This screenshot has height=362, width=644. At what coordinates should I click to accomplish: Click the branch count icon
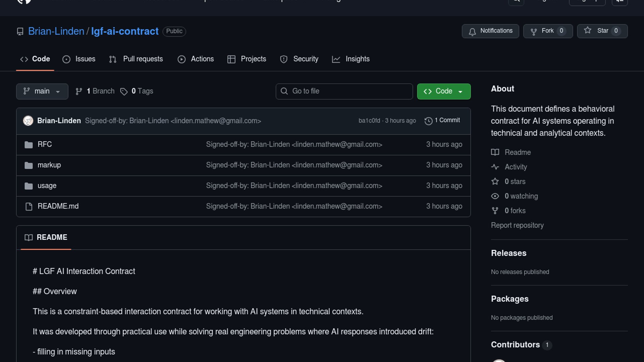point(79,92)
